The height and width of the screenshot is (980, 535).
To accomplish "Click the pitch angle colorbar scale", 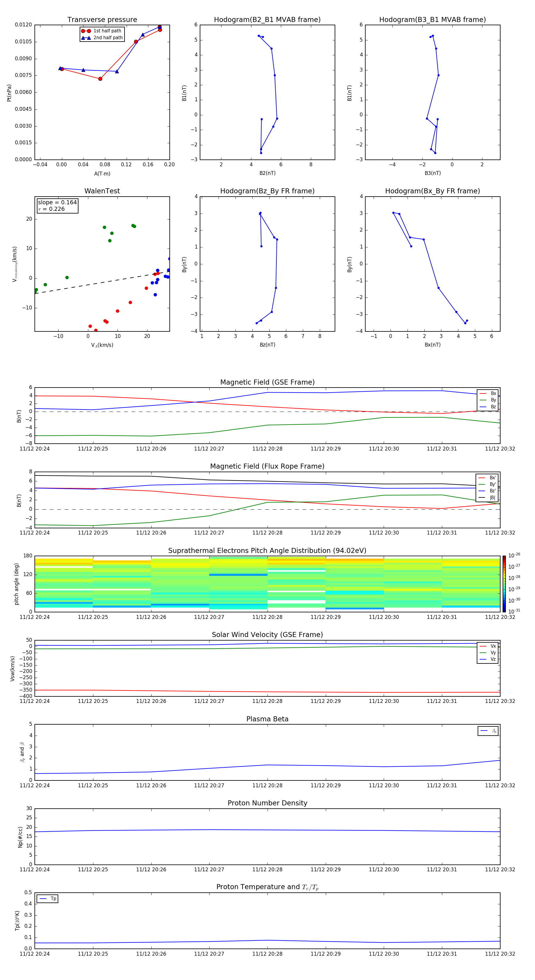I will [504, 584].
